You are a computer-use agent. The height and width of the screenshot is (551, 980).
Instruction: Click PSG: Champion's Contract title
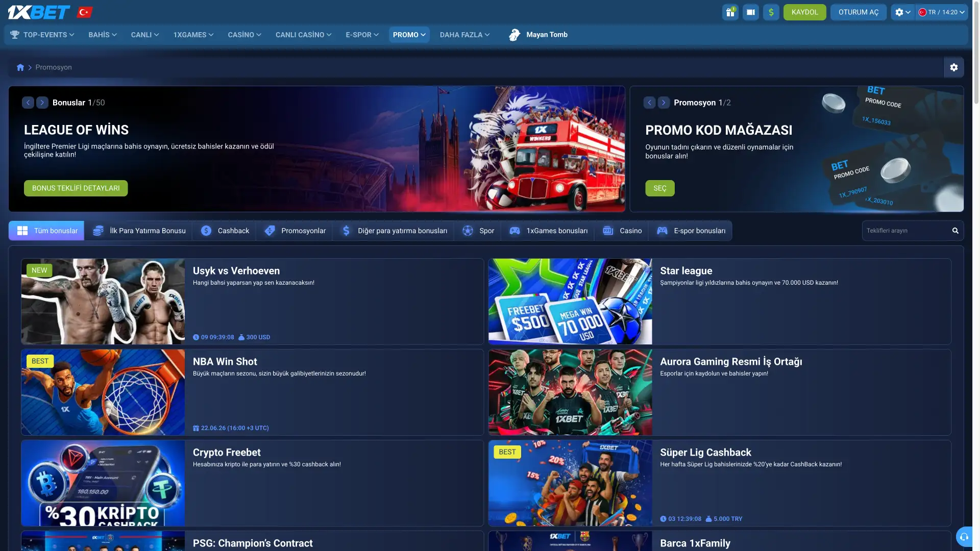point(253,543)
